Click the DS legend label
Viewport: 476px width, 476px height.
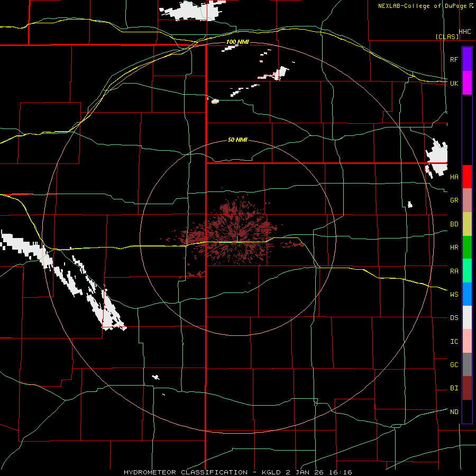(x=454, y=318)
